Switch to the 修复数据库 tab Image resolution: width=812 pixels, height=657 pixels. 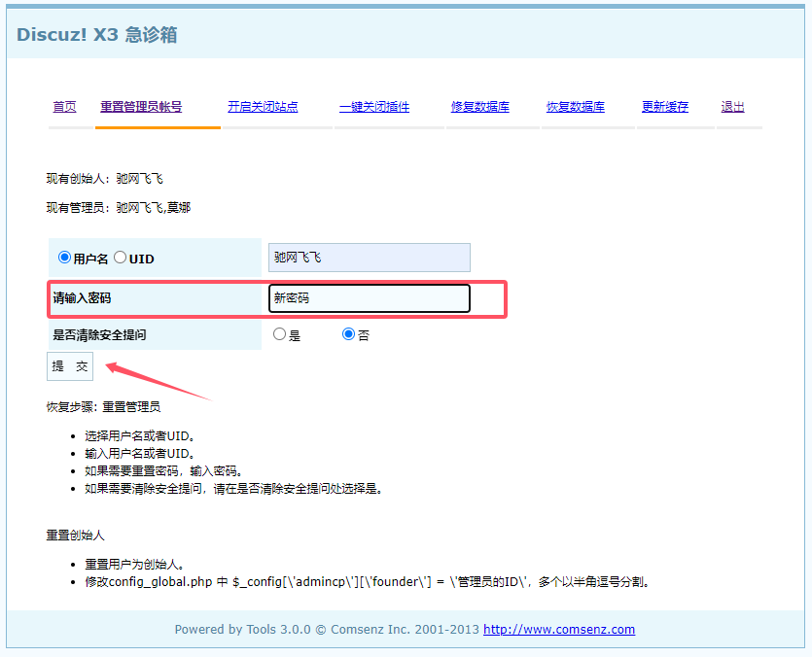(x=480, y=107)
